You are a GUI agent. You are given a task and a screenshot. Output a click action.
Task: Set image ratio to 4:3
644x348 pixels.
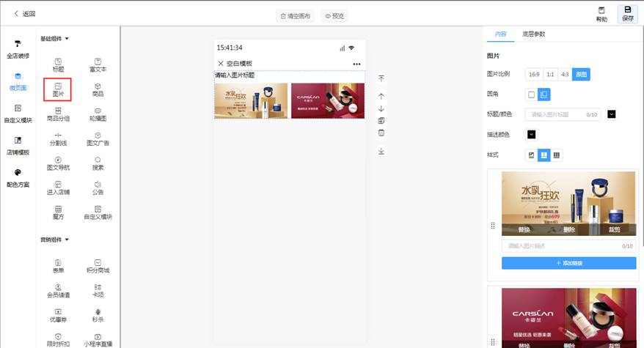[565, 74]
